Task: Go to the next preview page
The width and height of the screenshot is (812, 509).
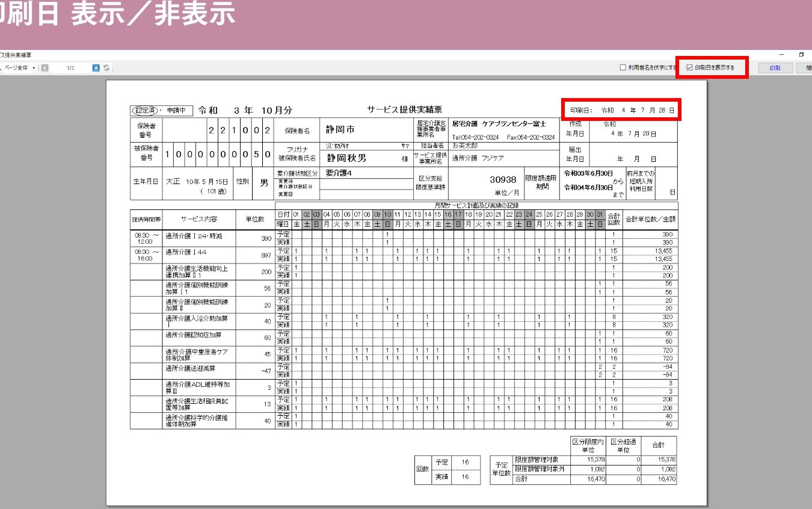Action: [96, 68]
